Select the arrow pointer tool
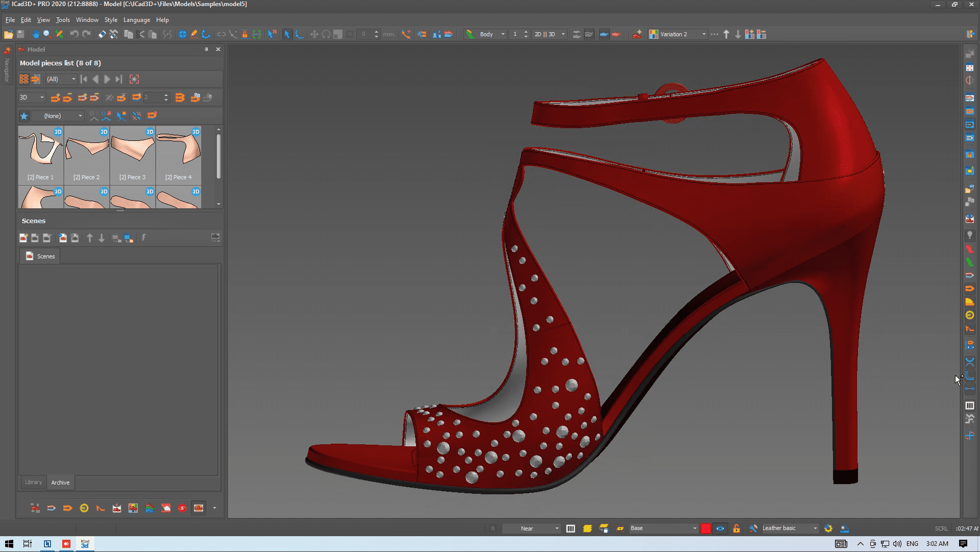The width and height of the screenshot is (980, 552). [287, 34]
